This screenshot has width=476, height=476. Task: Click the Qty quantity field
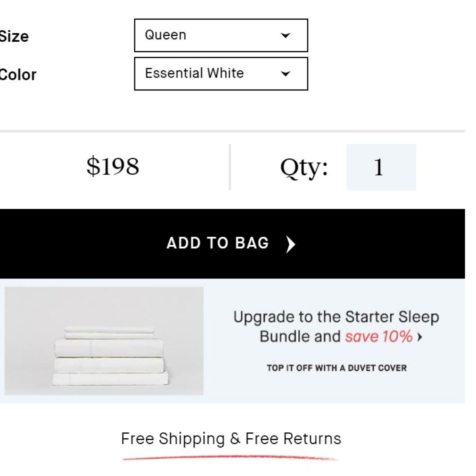click(381, 167)
